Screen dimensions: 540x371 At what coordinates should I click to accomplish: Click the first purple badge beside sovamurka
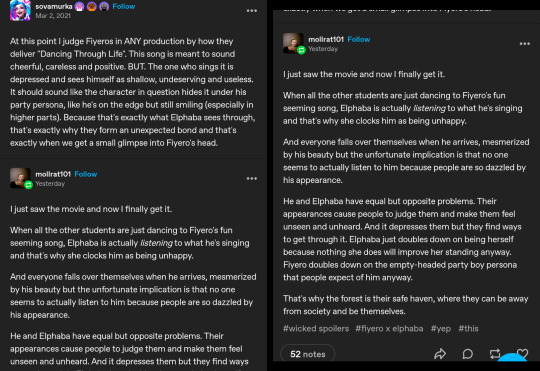pos(79,7)
